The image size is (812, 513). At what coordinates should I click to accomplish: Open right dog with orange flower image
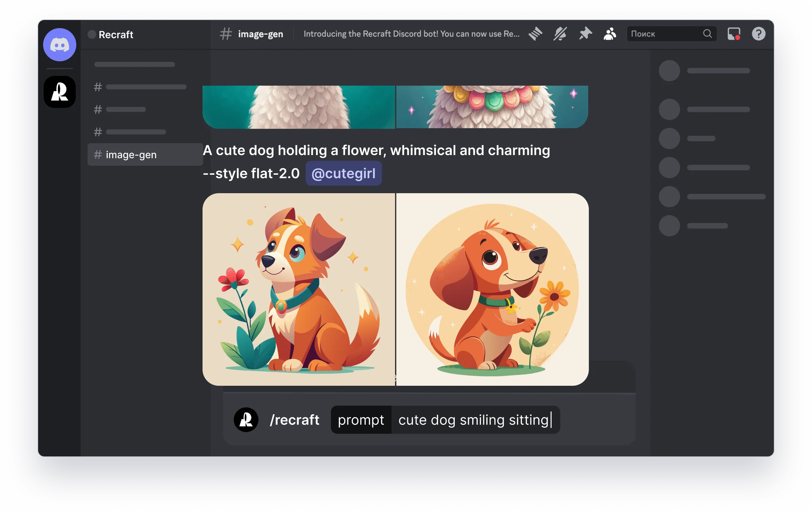tap(492, 289)
